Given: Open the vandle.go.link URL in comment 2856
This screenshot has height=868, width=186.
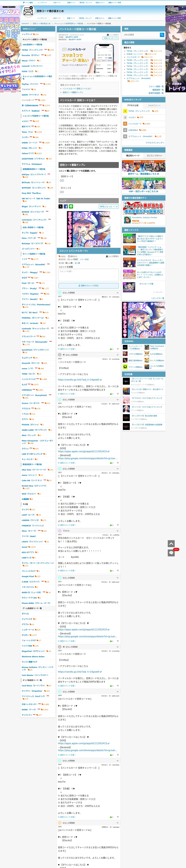Looking at the screenshot, I should pos(80,380).
